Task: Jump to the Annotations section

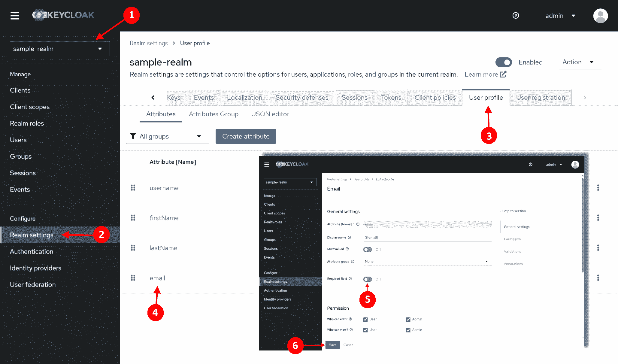Action: coord(513,264)
